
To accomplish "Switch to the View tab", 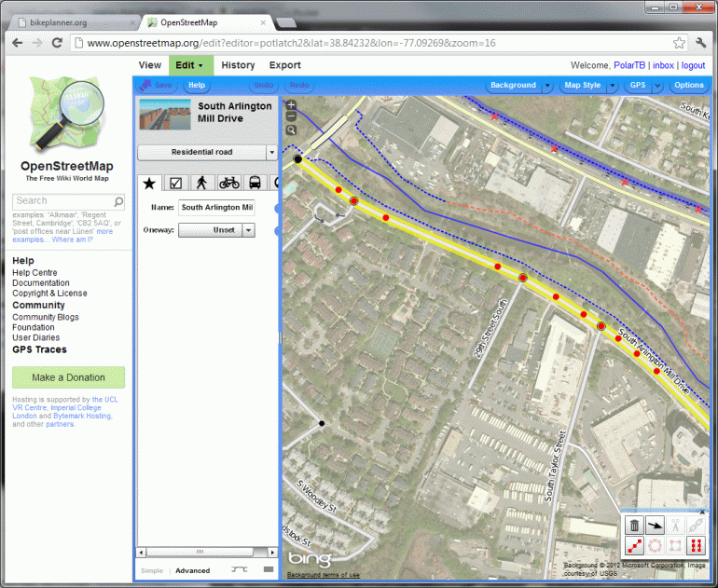I will pyautogui.click(x=150, y=65).
